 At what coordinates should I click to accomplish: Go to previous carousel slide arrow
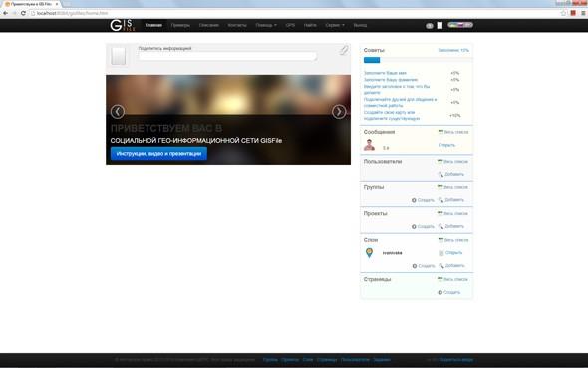118,112
